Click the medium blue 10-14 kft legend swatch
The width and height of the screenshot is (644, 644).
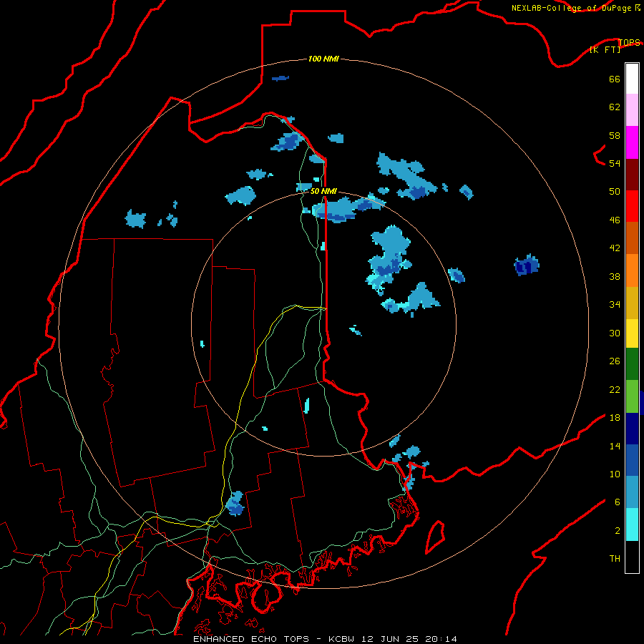(632, 460)
